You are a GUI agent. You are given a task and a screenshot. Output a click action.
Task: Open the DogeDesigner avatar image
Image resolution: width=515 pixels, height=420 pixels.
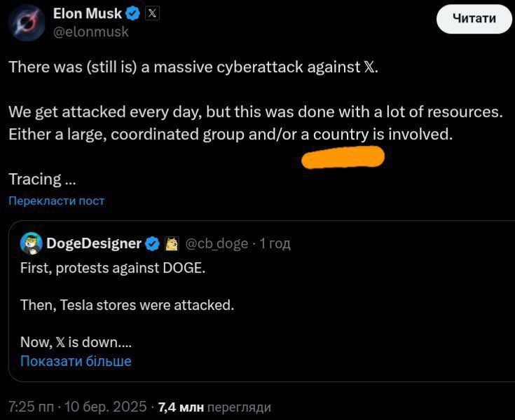click(x=30, y=243)
